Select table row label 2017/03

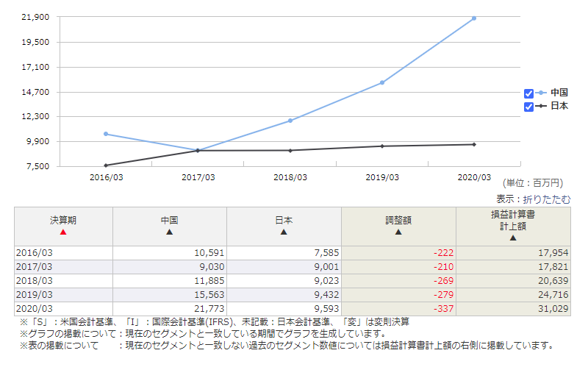(34, 267)
